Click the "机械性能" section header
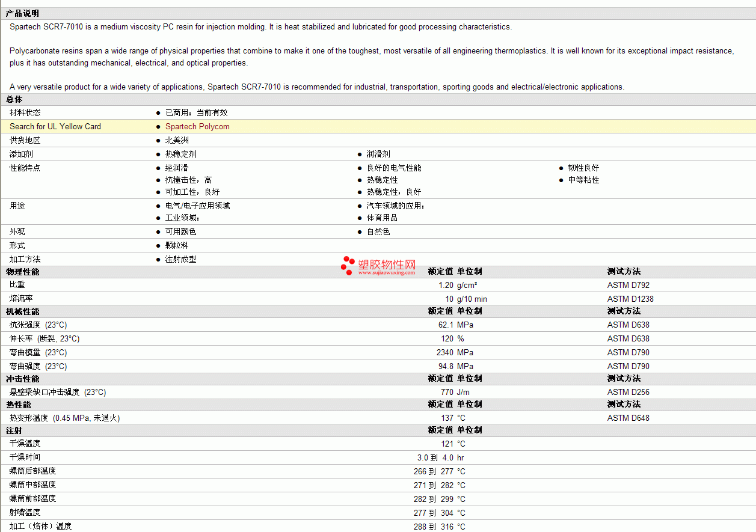The width and height of the screenshot is (756, 532). click(22, 311)
